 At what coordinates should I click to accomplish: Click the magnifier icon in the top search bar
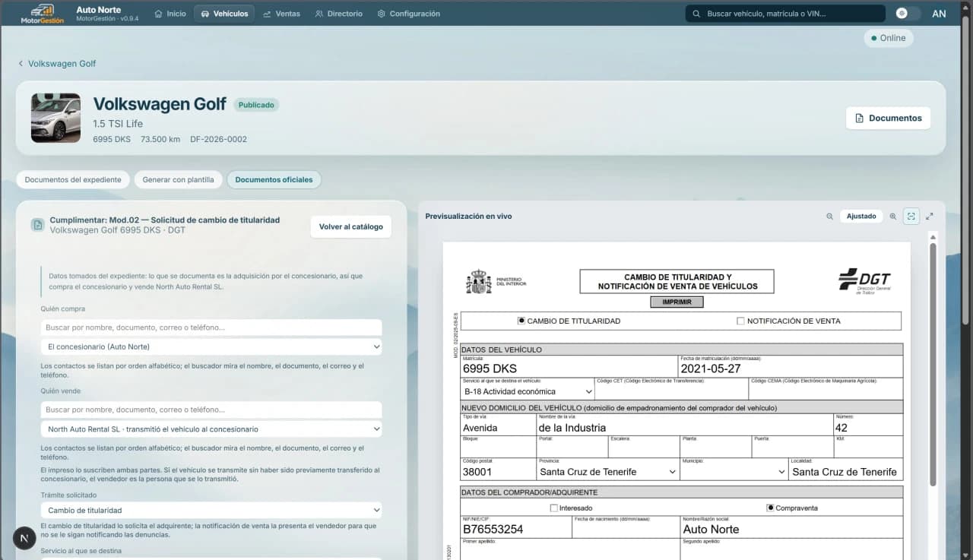point(697,14)
